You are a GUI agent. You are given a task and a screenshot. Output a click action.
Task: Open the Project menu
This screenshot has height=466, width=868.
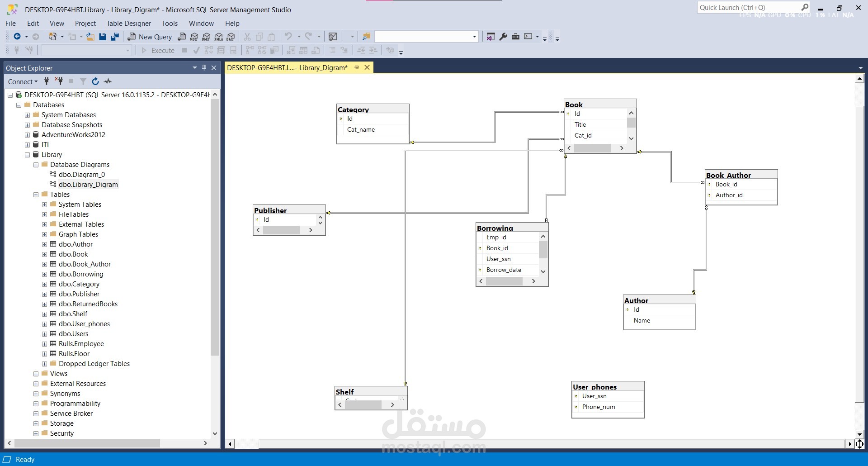pos(85,23)
